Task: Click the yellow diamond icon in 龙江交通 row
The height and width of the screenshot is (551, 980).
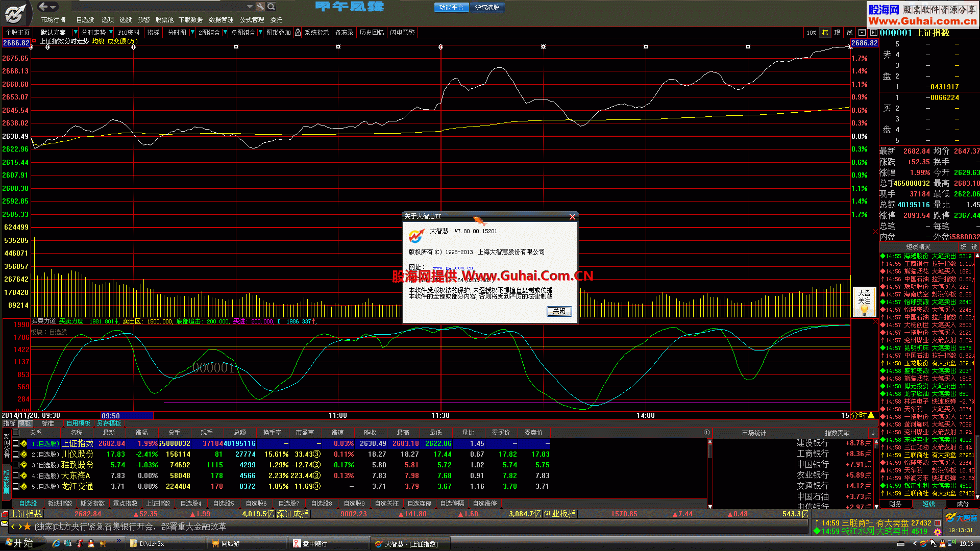Action: click(x=24, y=486)
